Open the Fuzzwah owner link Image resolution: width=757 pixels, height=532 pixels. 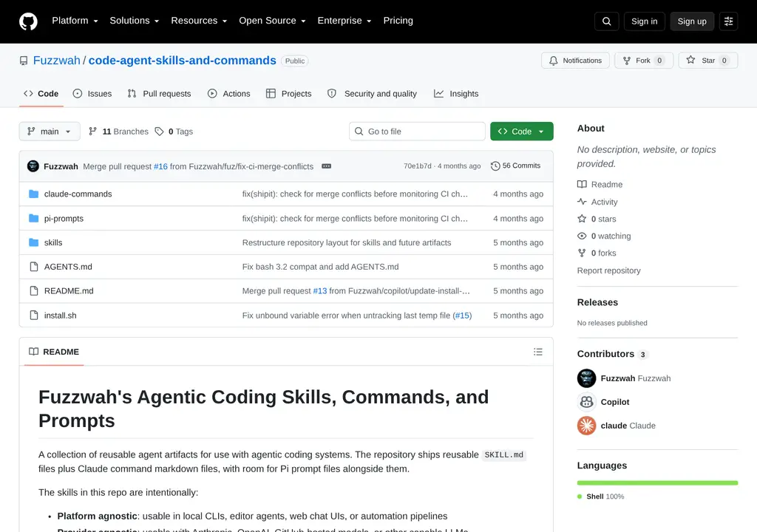pos(56,61)
